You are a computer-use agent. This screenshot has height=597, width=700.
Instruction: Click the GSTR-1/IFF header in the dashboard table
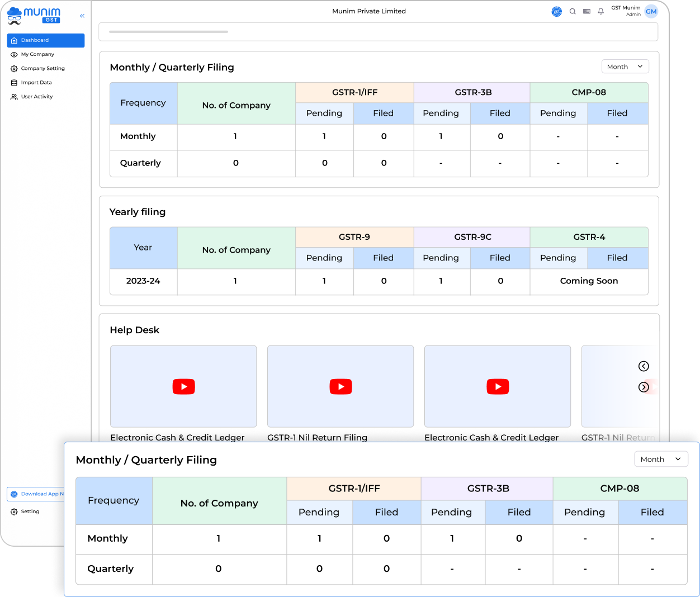pos(354,92)
